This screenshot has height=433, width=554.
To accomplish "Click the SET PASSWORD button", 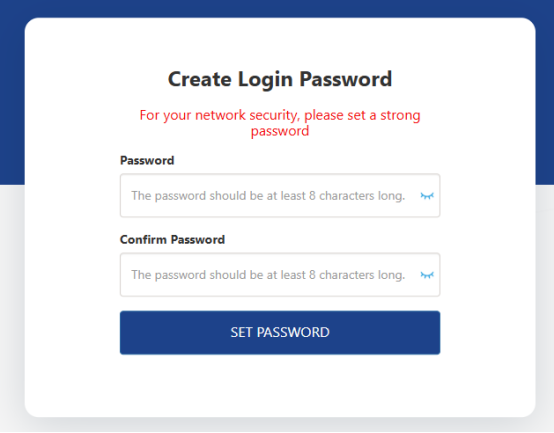I will click(280, 332).
